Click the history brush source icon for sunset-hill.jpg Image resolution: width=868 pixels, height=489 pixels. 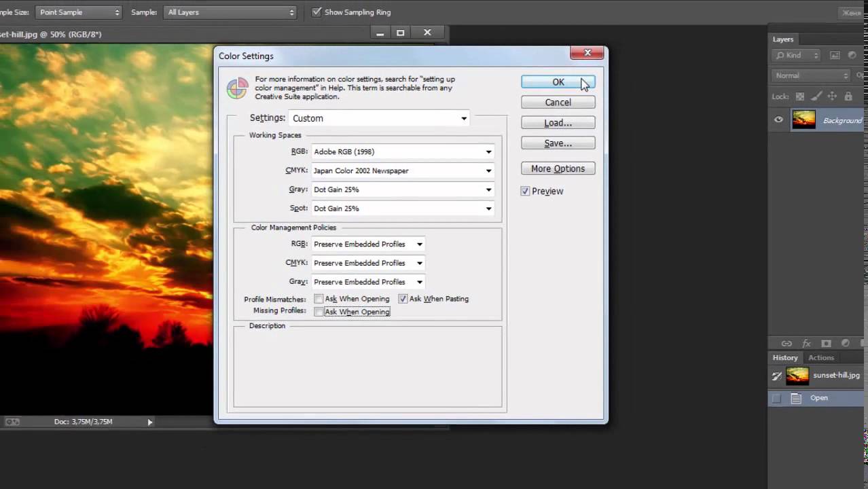(777, 376)
